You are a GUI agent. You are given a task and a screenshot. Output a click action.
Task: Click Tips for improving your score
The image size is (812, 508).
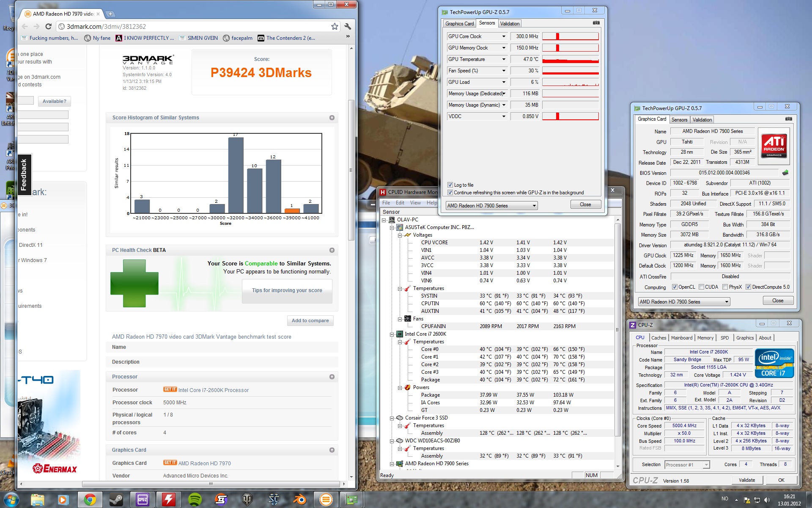pos(287,290)
